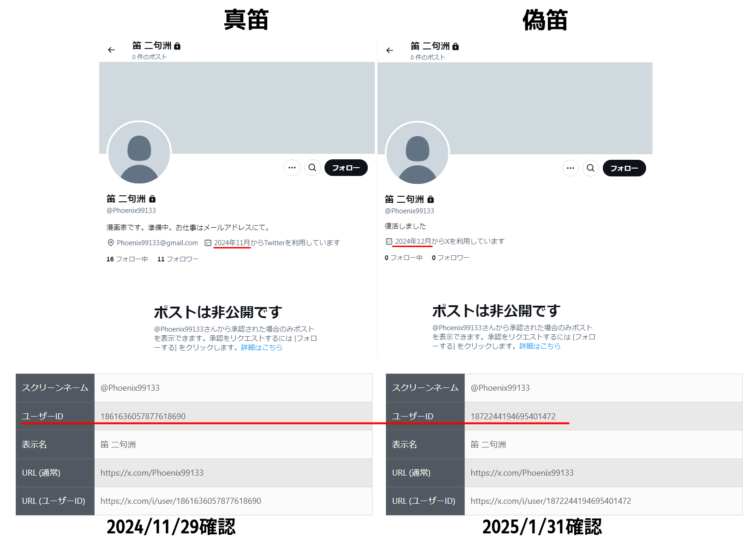Click search icon on left profile

coord(312,168)
